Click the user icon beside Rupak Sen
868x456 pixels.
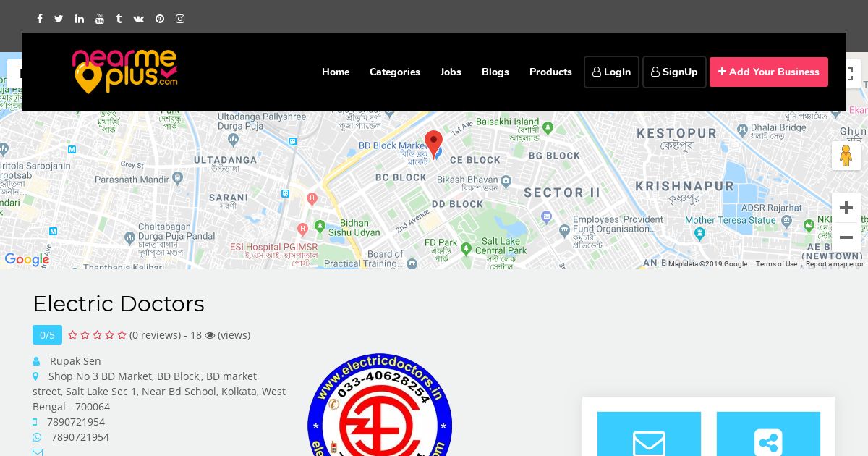pyautogui.click(x=36, y=361)
